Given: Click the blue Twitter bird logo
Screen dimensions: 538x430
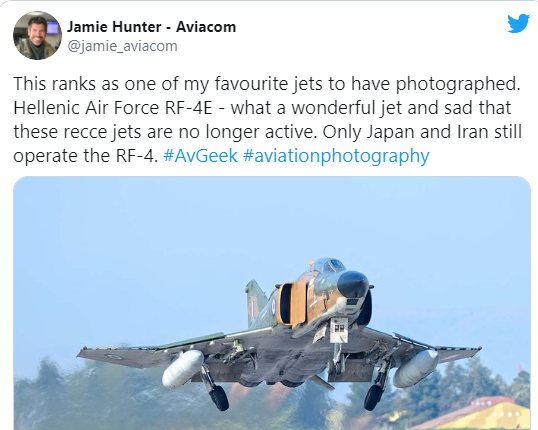Looking at the screenshot, I should tap(518, 23).
